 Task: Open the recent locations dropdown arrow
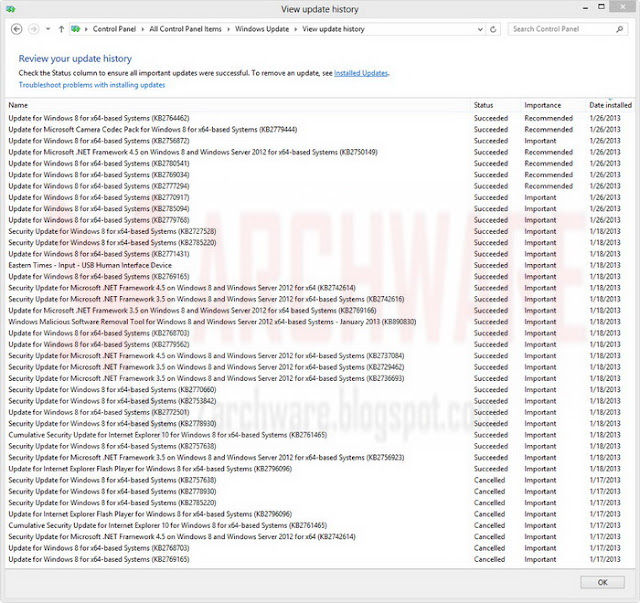pos(48,29)
